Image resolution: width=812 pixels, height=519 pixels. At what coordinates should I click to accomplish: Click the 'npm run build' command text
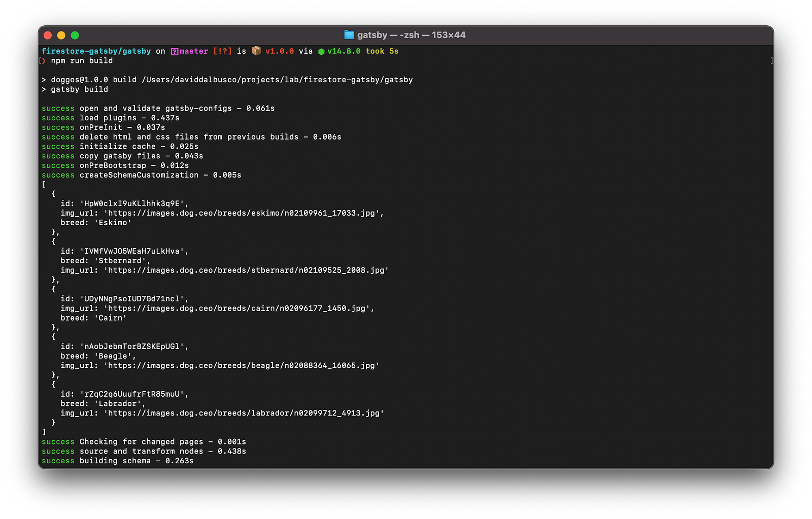[82, 61]
